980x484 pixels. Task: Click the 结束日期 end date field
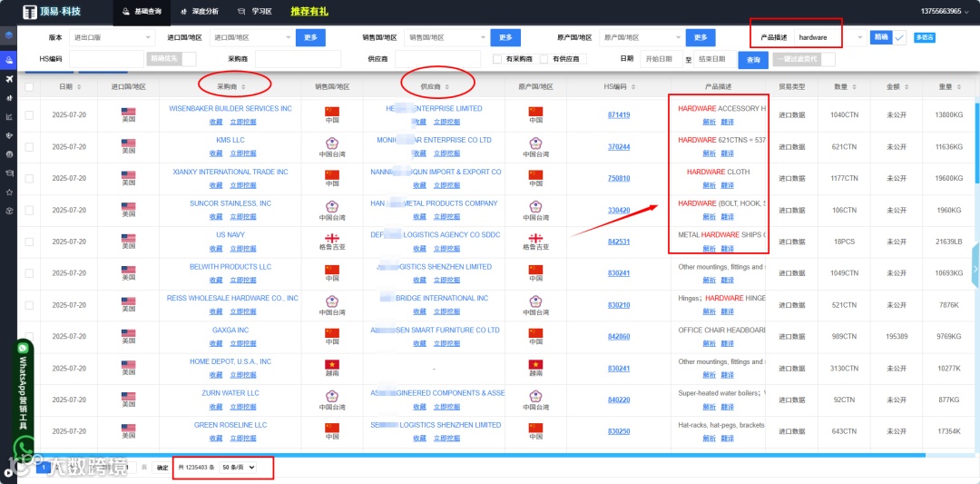click(714, 59)
